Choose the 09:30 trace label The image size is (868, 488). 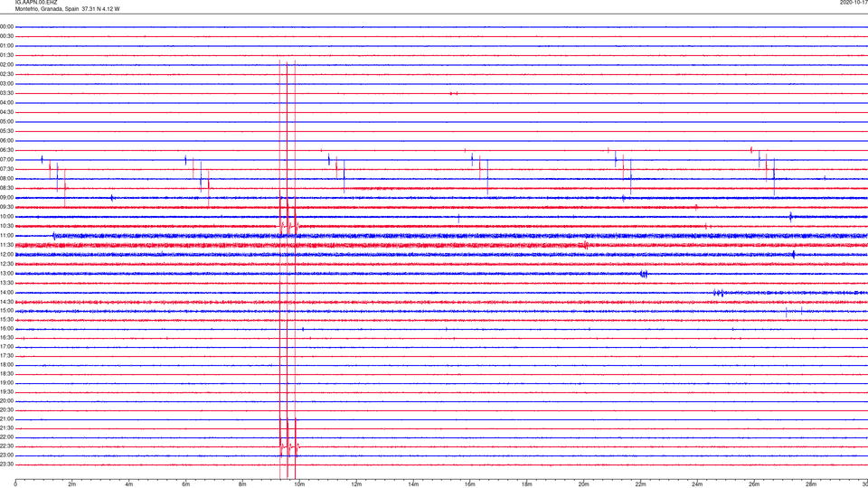tap(6, 207)
